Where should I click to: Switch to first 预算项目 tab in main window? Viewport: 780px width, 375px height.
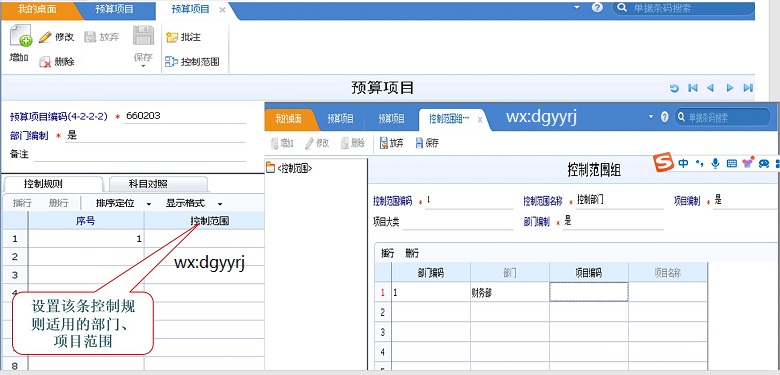click(x=115, y=9)
